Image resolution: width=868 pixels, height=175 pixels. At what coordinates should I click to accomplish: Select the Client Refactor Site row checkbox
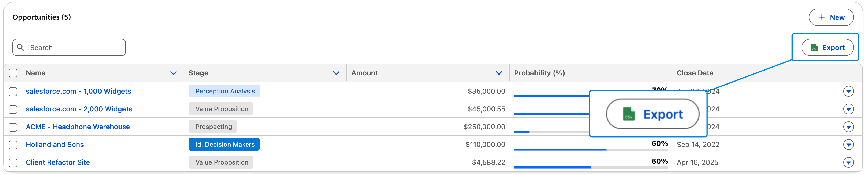pyautogui.click(x=13, y=163)
